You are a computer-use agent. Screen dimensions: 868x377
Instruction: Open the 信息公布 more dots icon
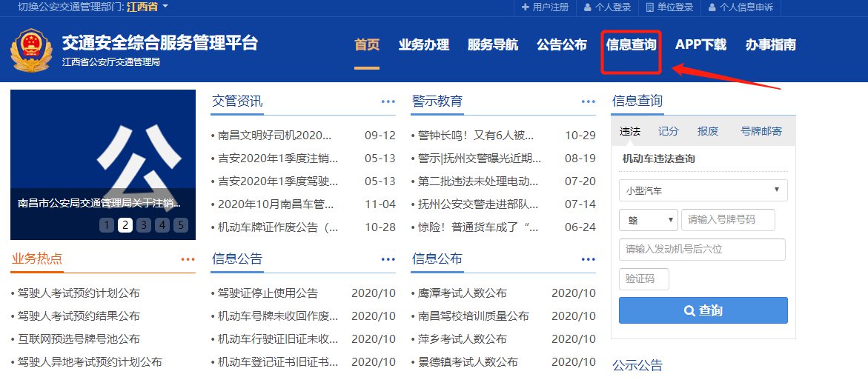tap(588, 259)
